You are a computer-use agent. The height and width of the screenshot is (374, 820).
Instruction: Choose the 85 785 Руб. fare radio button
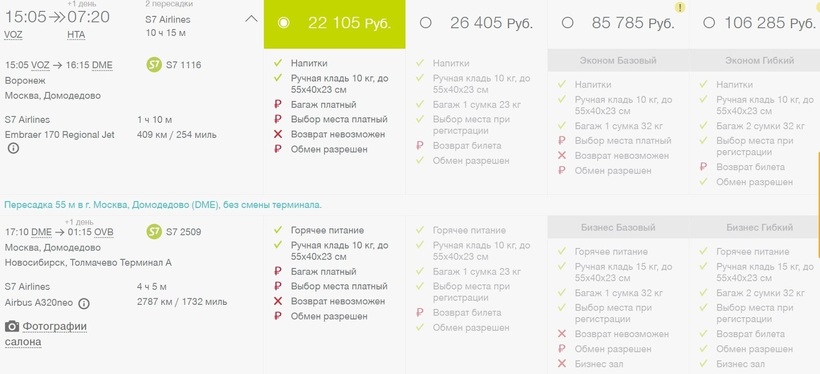click(x=567, y=23)
